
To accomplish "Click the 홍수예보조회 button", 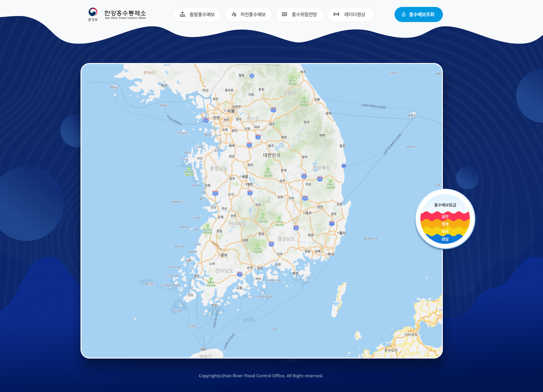I will point(419,14).
